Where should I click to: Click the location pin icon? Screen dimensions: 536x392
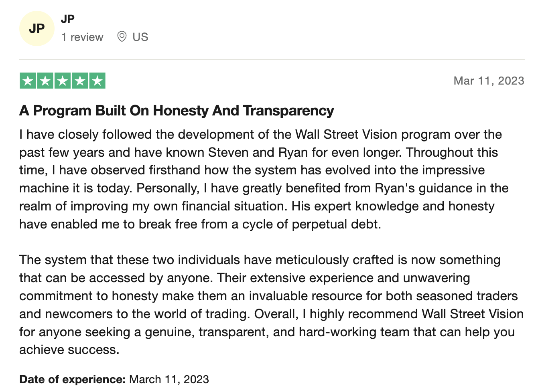(x=122, y=37)
